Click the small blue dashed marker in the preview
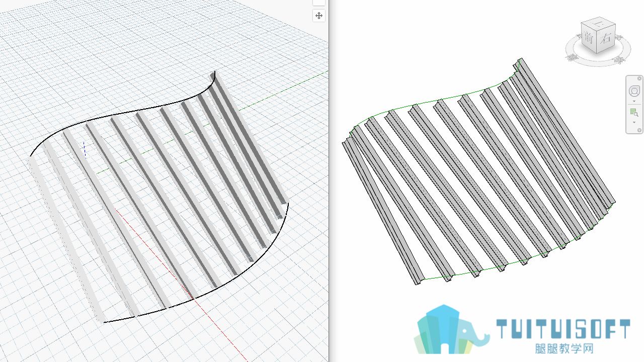Image resolution: width=644 pixels, height=362 pixels. (85, 150)
